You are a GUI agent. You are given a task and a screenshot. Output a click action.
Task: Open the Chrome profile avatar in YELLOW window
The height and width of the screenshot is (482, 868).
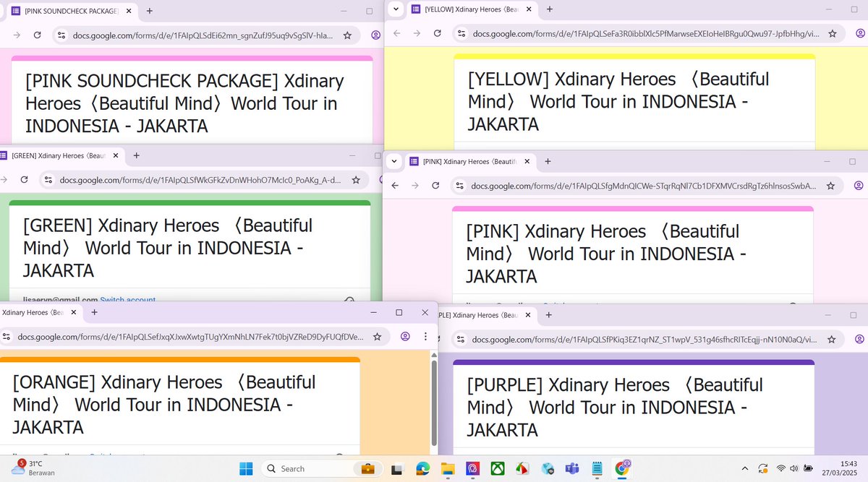860,34
